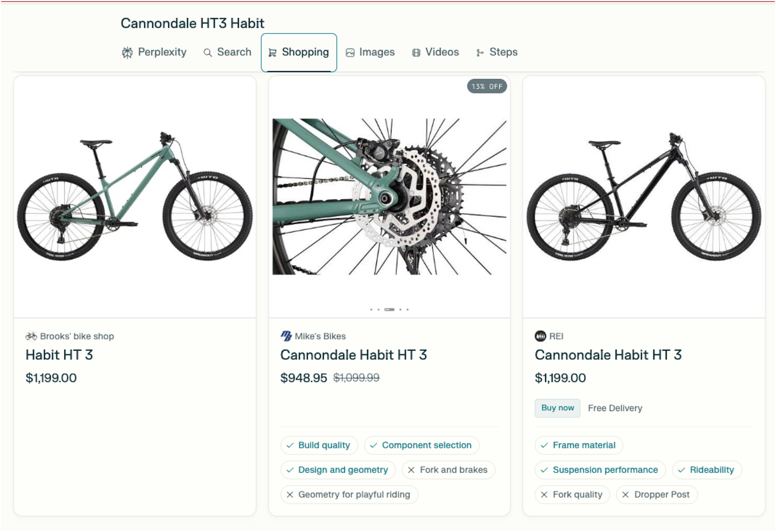Click the Fork and brakes tag
Viewport: 776px width, 532px height.
coord(448,470)
